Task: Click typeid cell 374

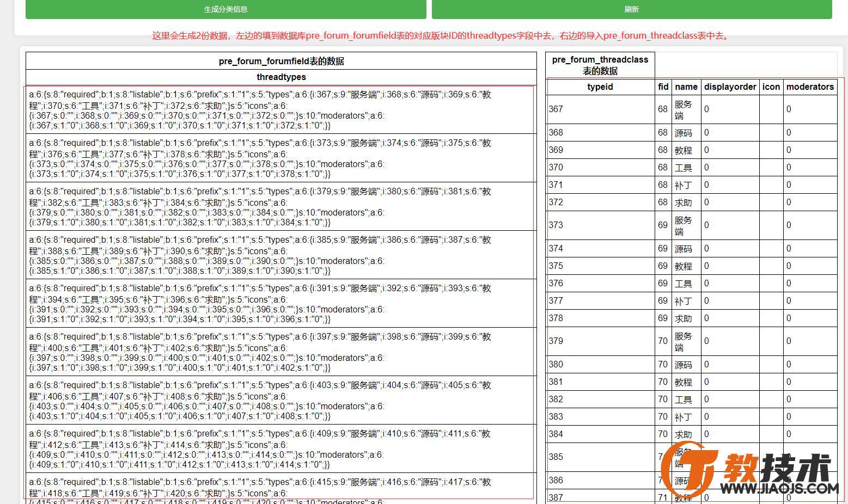Action: pos(600,248)
